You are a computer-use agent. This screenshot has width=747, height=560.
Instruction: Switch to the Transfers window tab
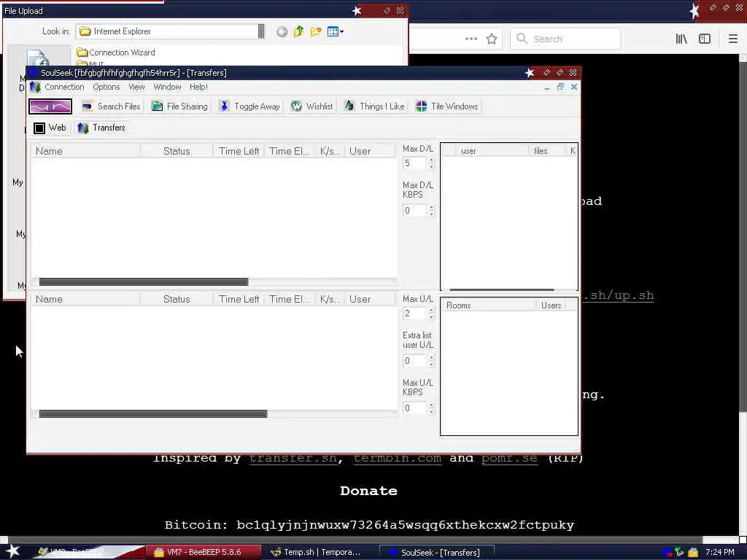[101, 128]
